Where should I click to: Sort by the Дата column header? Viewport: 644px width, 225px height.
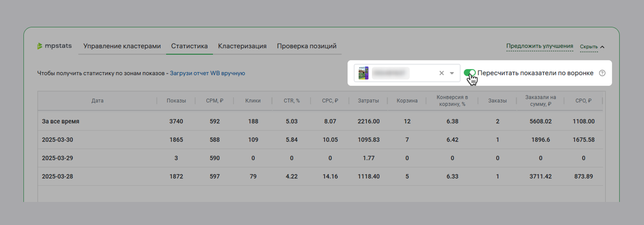[97, 101]
